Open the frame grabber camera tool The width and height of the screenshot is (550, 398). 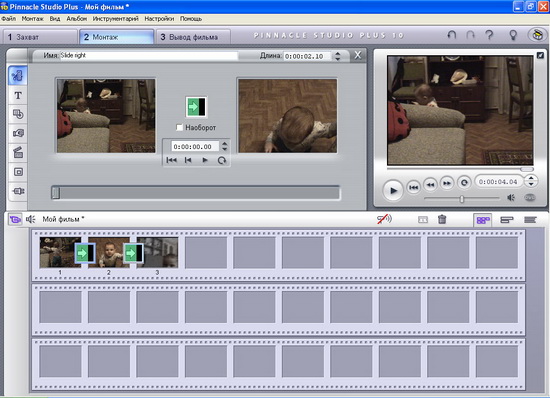tap(18, 133)
